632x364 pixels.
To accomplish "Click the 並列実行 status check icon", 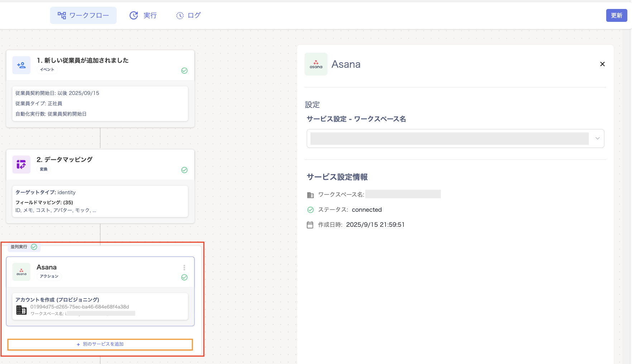I will (34, 247).
